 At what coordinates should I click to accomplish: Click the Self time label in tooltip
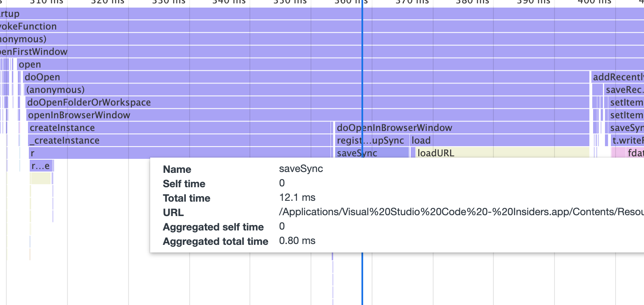pyautogui.click(x=184, y=184)
